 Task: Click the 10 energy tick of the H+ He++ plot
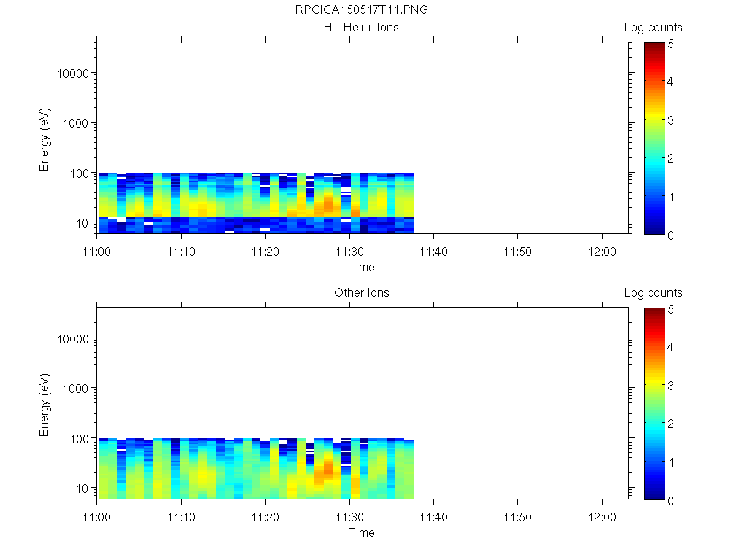point(82,223)
